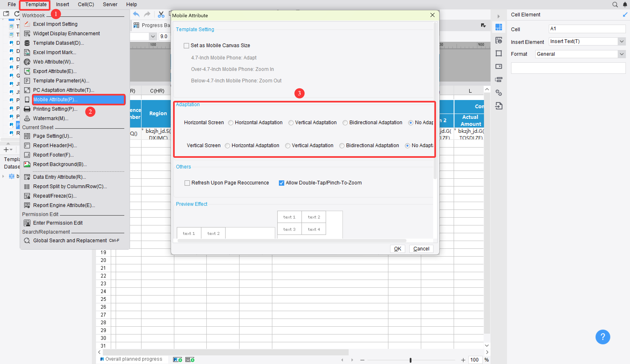Screen dimensions: 630x364
Task: Open the Insert Element dropdown
Action: 622,41
